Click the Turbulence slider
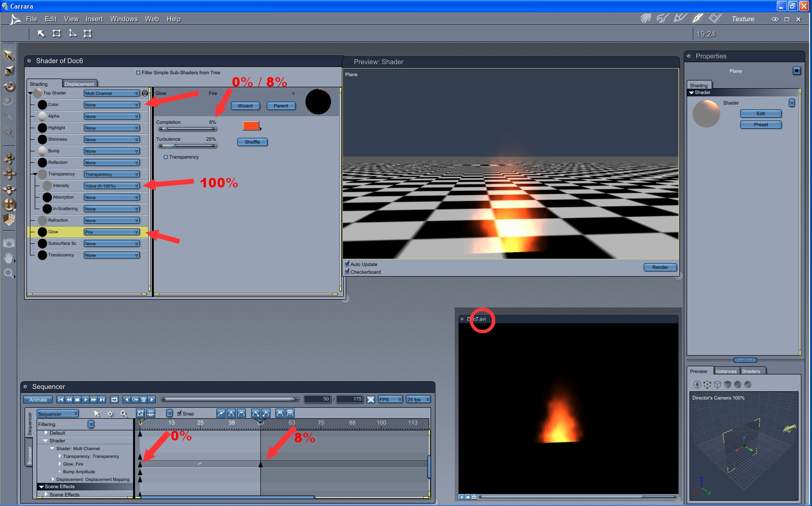 [187, 146]
